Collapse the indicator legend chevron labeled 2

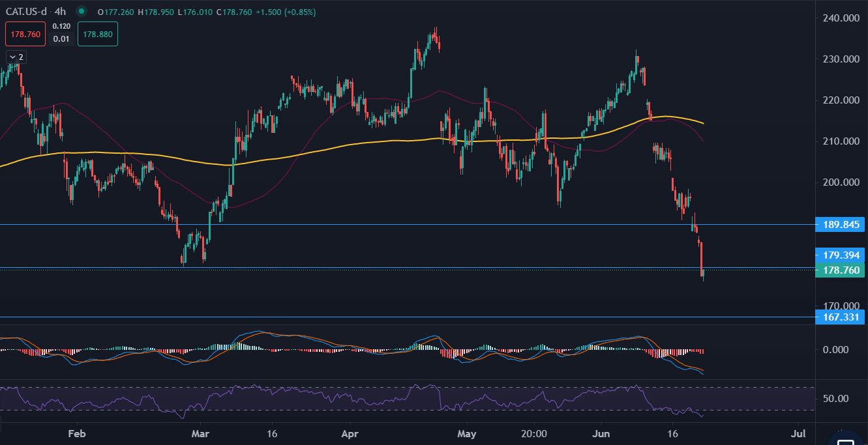16,57
